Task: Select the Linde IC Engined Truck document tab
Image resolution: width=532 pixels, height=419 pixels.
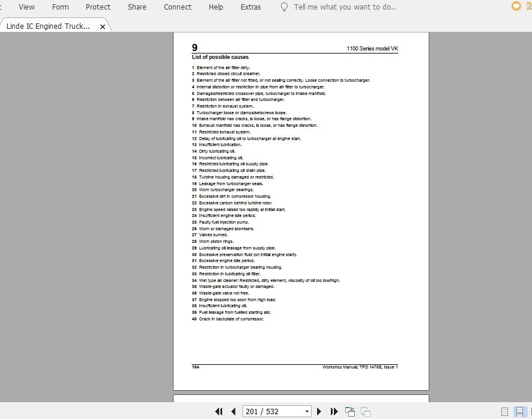Action: click(48, 26)
